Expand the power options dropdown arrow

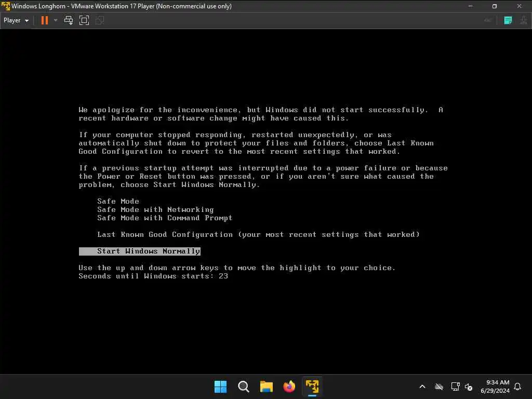(56, 20)
